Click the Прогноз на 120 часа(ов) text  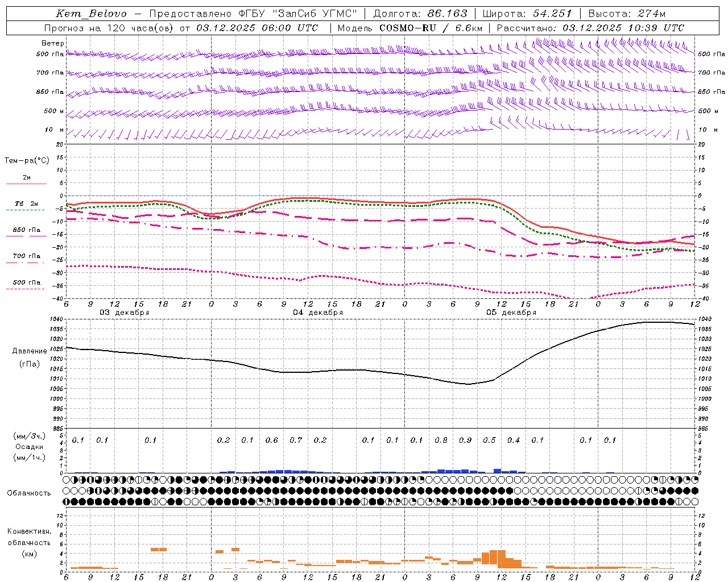[x=109, y=28]
